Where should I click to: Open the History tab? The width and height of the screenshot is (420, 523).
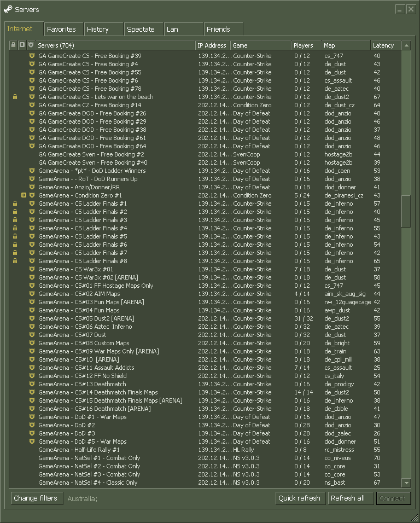pos(103,30)
